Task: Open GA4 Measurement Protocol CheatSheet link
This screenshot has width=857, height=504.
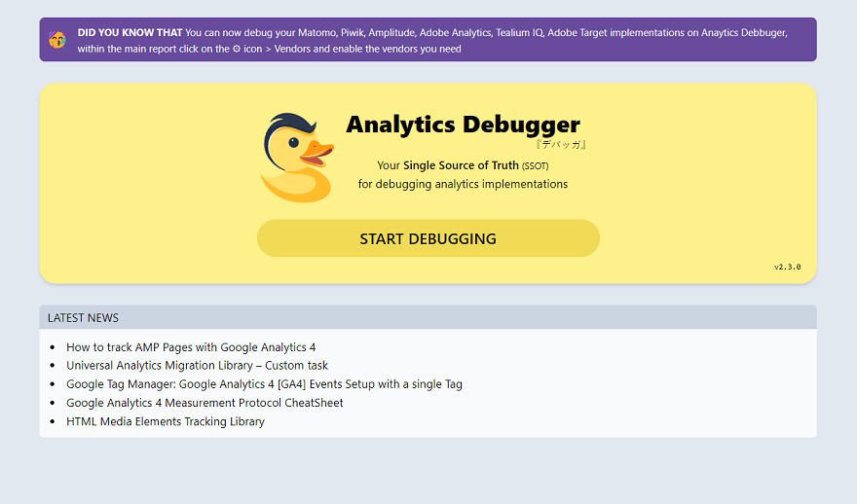Action: pyautogui.click(x=205, y=403)
